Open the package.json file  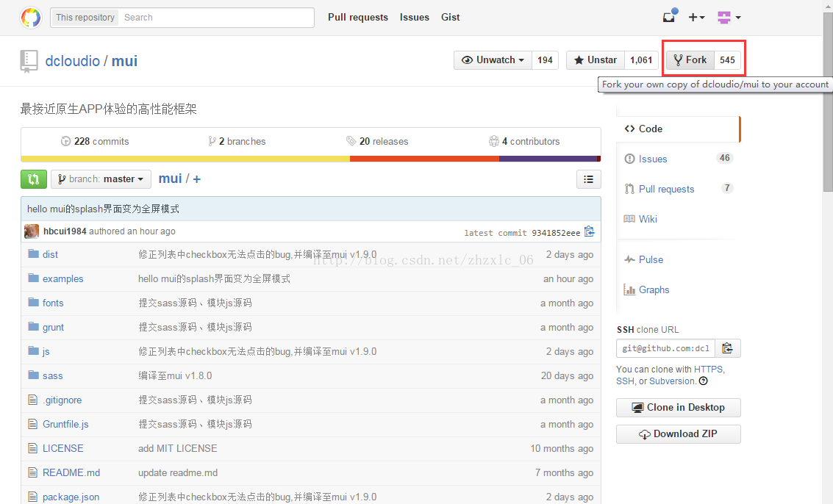71,497
